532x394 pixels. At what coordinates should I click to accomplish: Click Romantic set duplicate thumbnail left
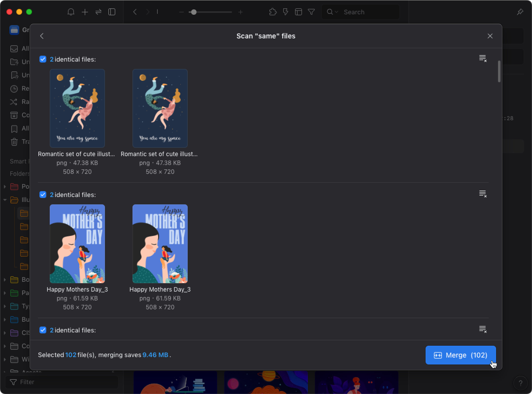(x=77, y=108)
